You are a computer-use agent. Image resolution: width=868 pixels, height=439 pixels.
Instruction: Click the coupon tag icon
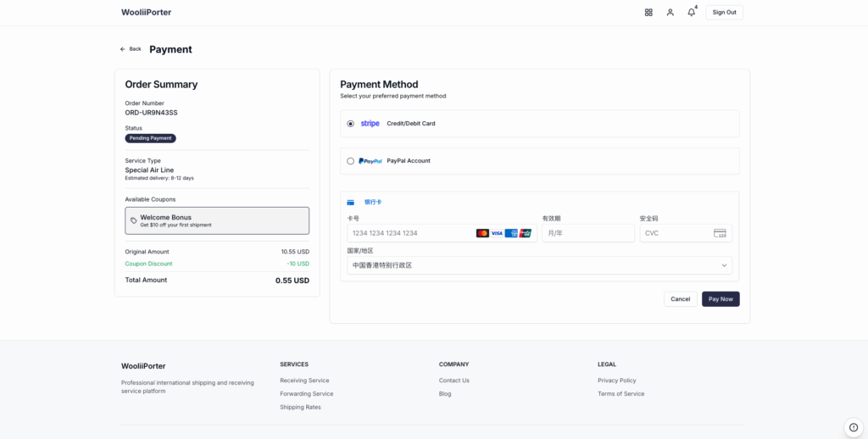[134, 220]
